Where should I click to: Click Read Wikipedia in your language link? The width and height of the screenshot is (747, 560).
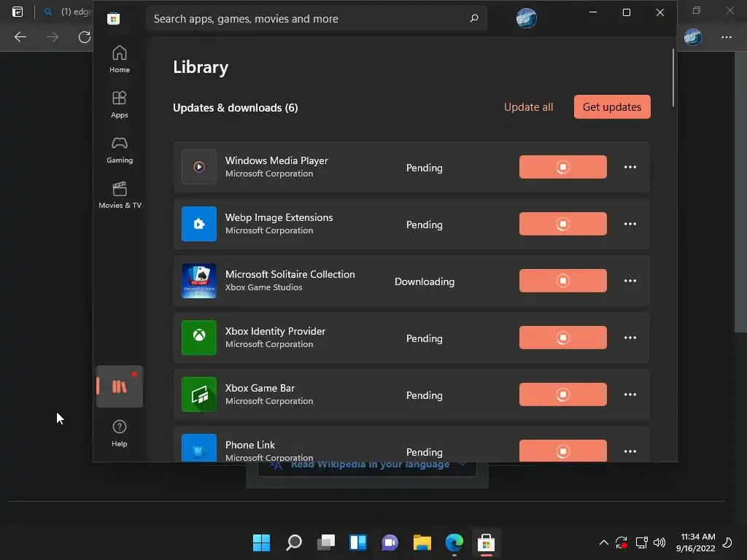[370, 464]
